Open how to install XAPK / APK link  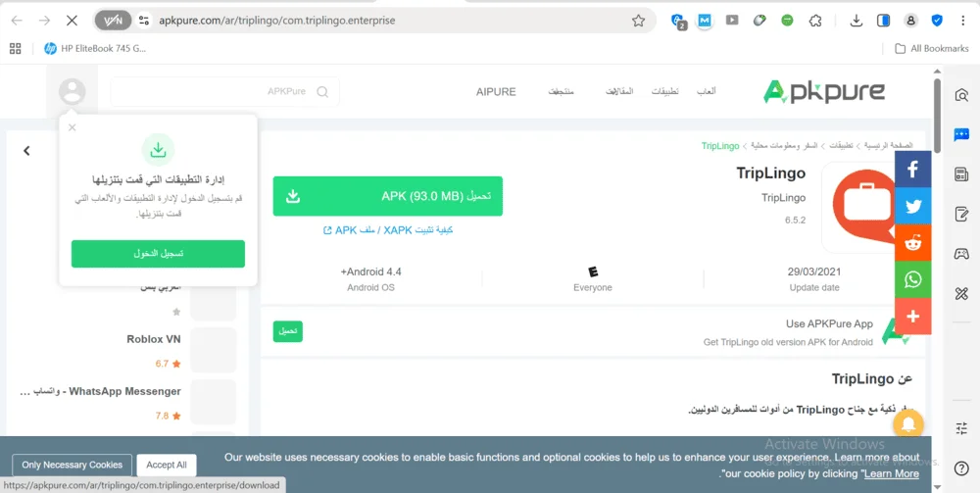(387, 230)
